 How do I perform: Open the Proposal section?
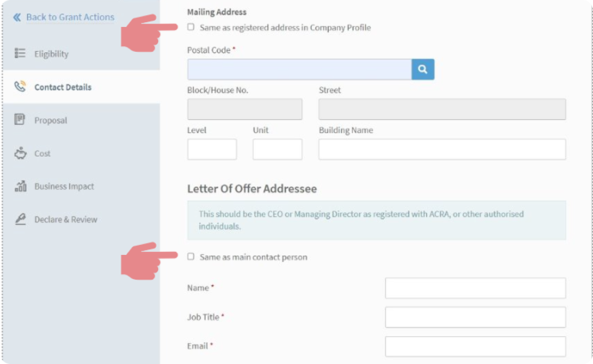click(x=51, y=120)
